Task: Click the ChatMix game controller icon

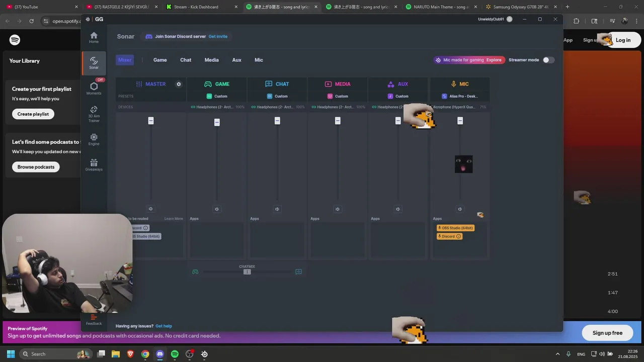Action: tap(195, 272)
